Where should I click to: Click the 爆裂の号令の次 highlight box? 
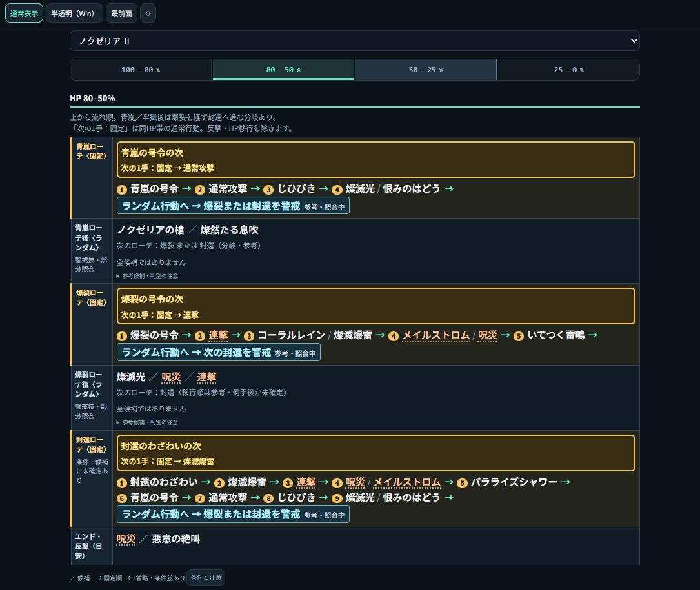point(376,306)
